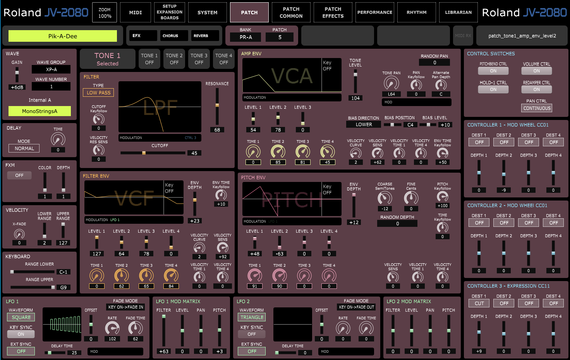Open the Librarian tab
Viewport: 570px width, 360px height.
click(x=458, y=12)
